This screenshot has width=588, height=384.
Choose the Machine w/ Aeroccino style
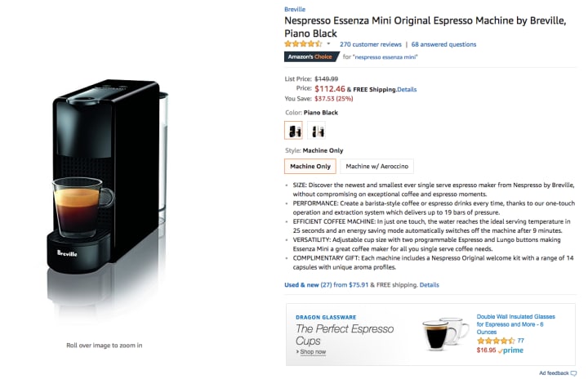pos(376,166)
